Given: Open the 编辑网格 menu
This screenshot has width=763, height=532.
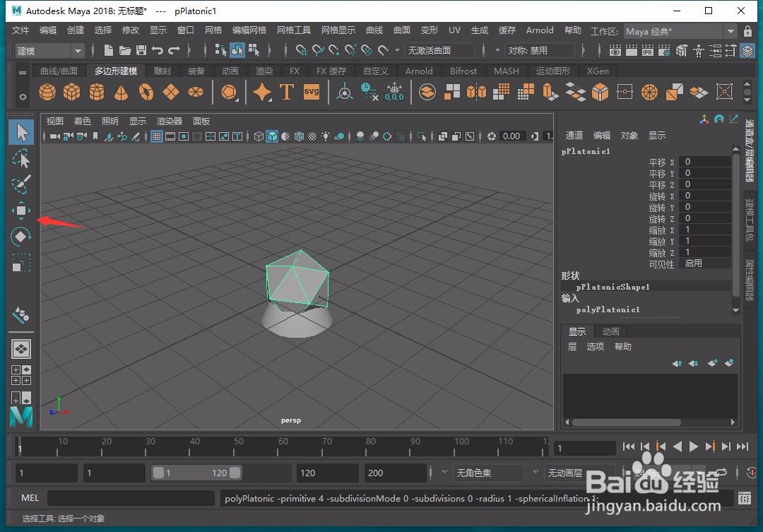Looking at the screenshot, I should (x=249, y=30).
